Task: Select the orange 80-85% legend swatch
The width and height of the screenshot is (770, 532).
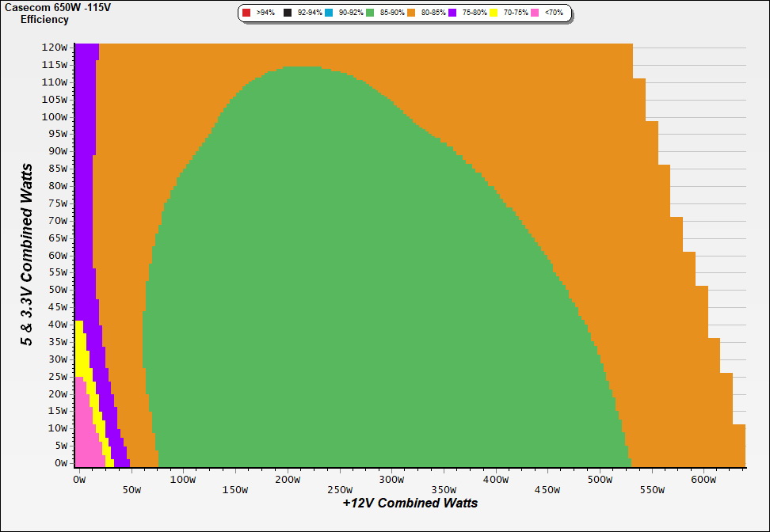Action: tap(411, 13)
